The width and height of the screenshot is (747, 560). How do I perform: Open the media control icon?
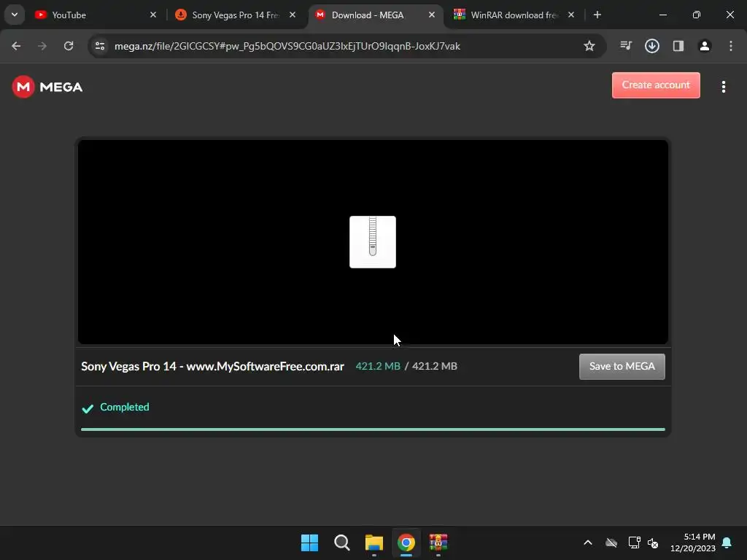(x=626, y=46)
